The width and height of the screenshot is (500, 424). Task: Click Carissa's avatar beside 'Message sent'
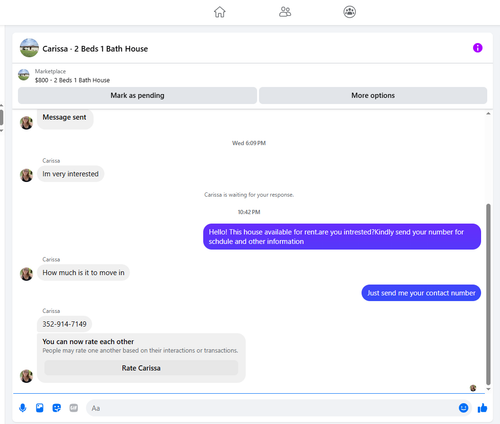[26, 123]
